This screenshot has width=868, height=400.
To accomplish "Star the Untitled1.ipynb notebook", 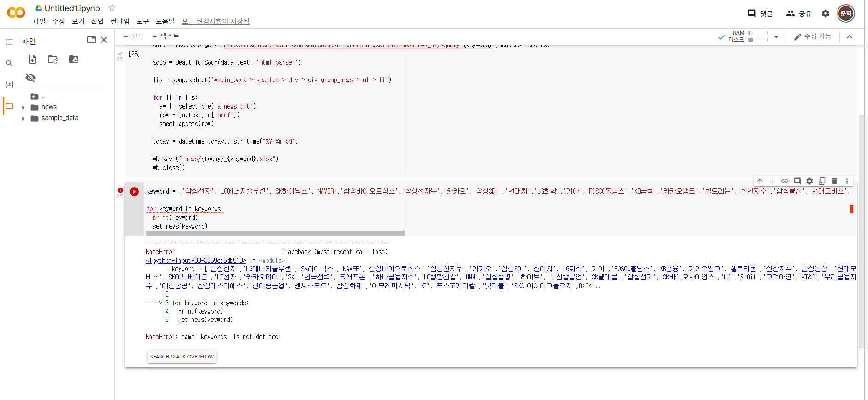I will [x=112, y=8].
